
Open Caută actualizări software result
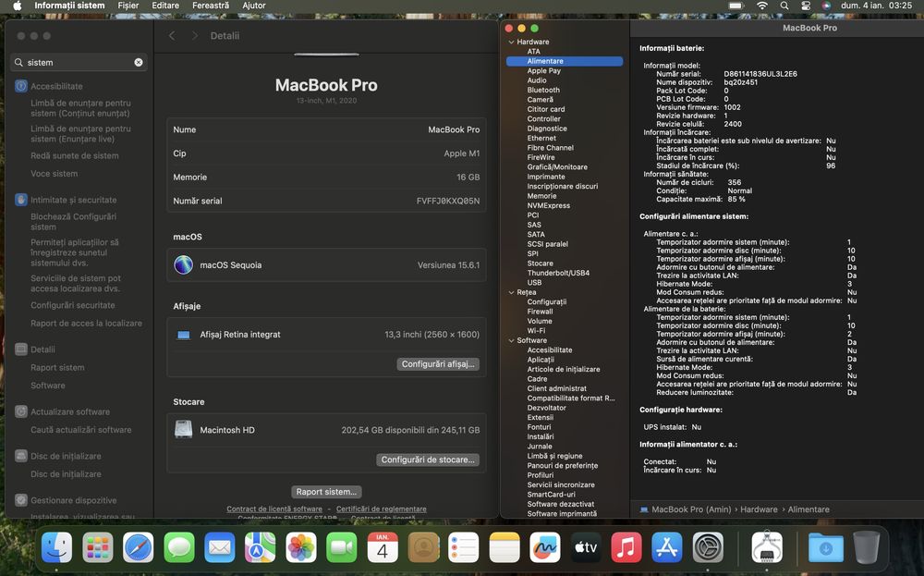coord(80,430)
